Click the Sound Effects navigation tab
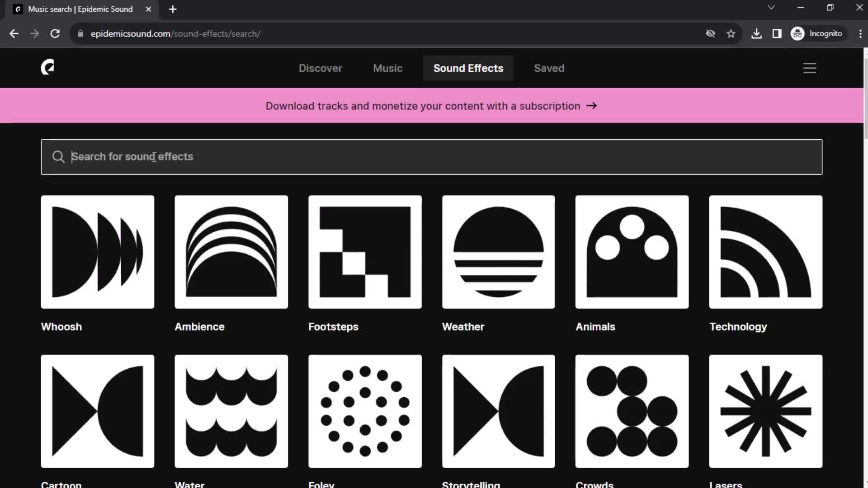This screenshot has width=868, height=488. pyautogui.click(x=468, y=68)
